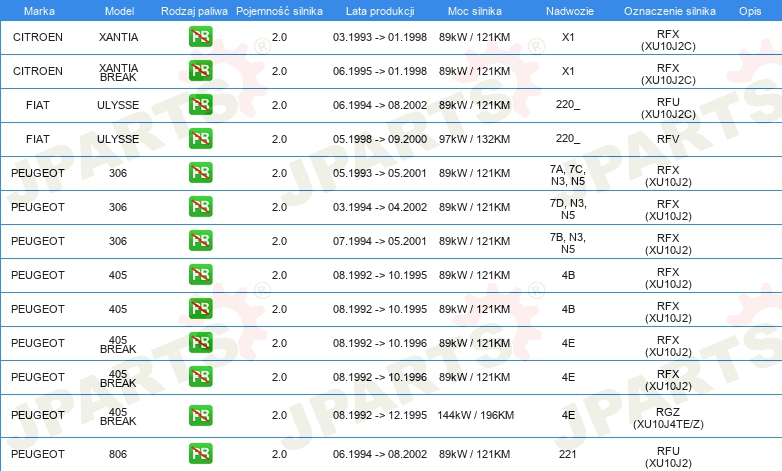Select the XANTIA BREAK model cell
The image size is (782, 471).
pyautogui.click(x=118, y=72)
